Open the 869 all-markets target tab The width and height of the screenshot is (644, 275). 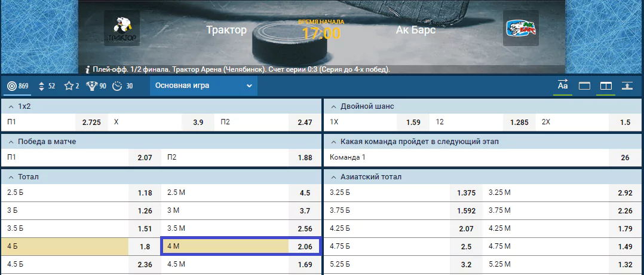click(x=18, y=86)
